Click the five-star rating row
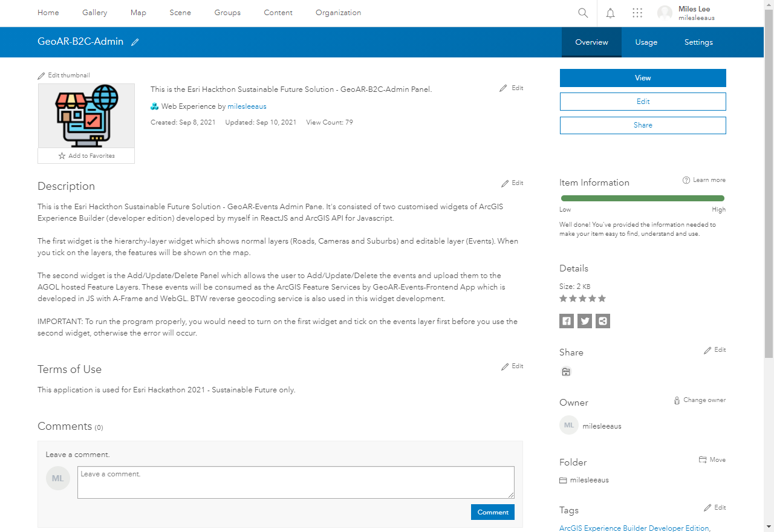This screenshot has width=774, height=532. point(582,299)
